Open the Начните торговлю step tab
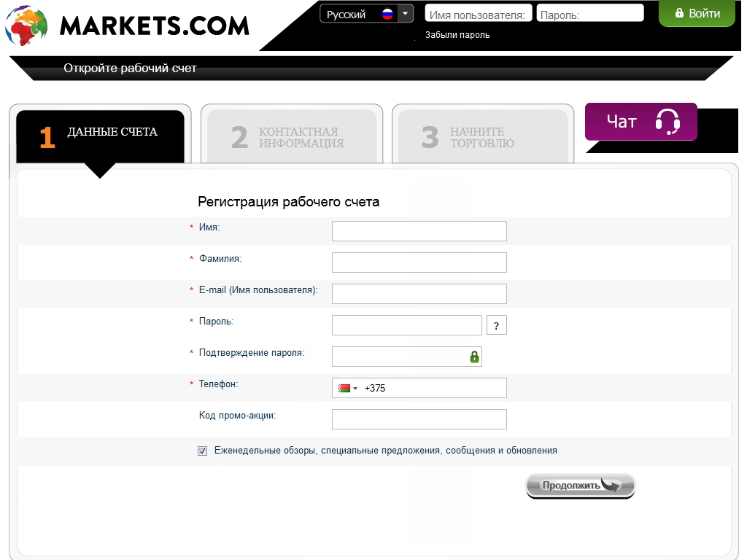 point(482,137)
